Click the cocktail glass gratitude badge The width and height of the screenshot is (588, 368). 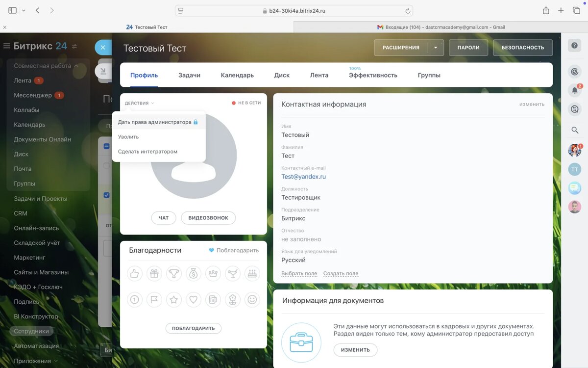click(x=233, y=273)
